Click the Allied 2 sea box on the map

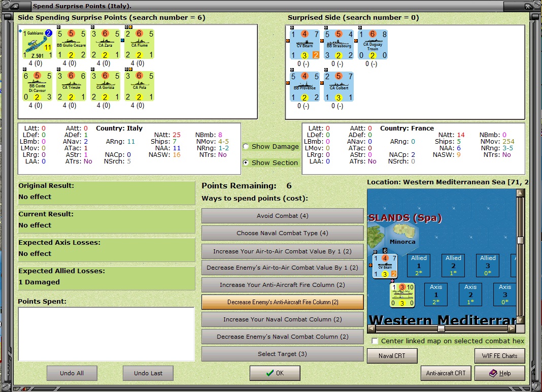click(453, 266)
